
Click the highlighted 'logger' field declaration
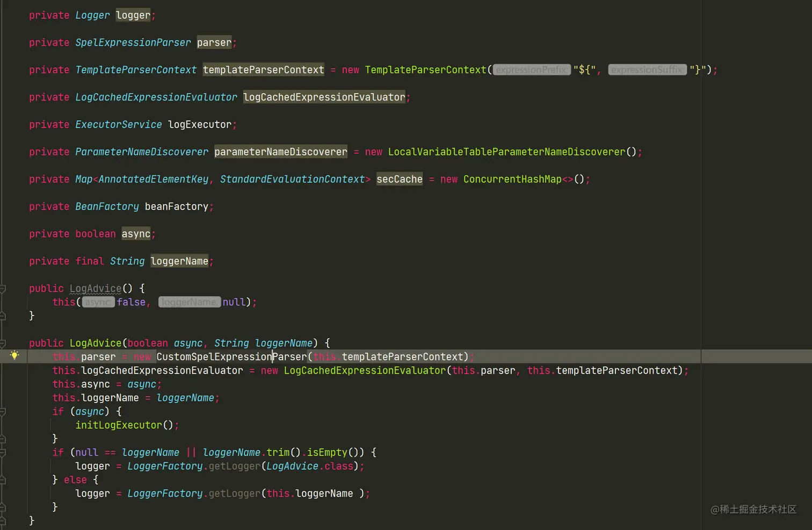coord(133,15)
